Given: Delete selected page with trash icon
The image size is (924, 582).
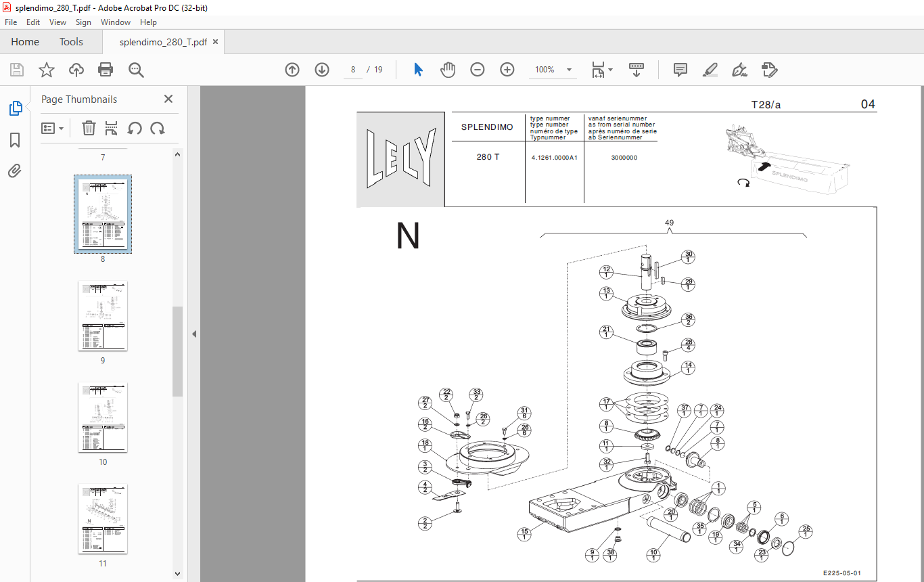Looking at the screenshot, I should pyautogui.click(x=89, y=128).
